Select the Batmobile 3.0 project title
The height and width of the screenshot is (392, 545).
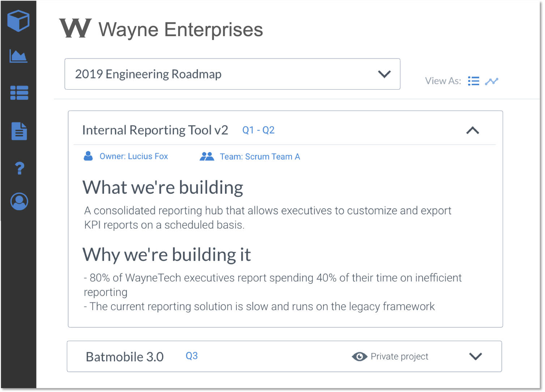125,357
